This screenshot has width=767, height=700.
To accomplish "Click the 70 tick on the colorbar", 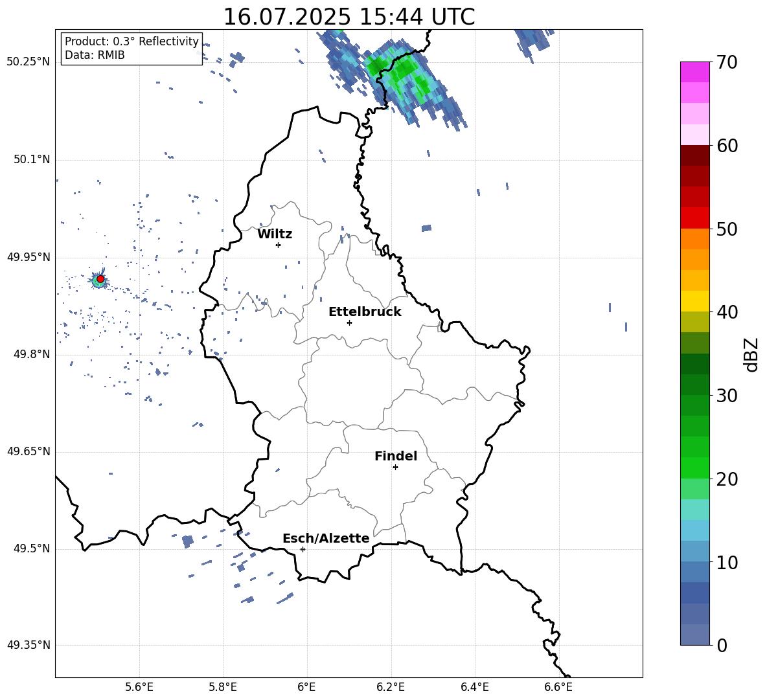I will pyautogui.click(x=727, y=63).
